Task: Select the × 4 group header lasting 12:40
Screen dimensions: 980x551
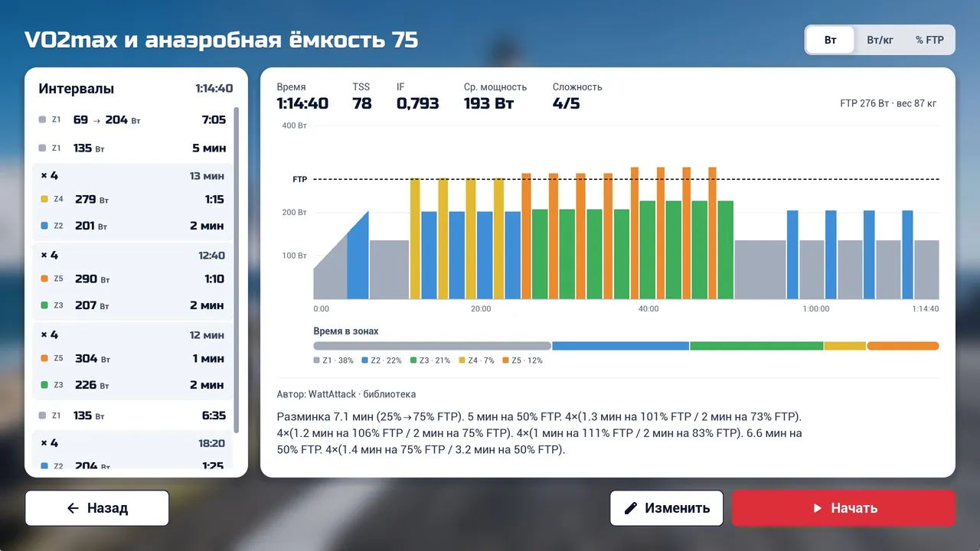Action: pyautogui.click(x=132, y=256)
